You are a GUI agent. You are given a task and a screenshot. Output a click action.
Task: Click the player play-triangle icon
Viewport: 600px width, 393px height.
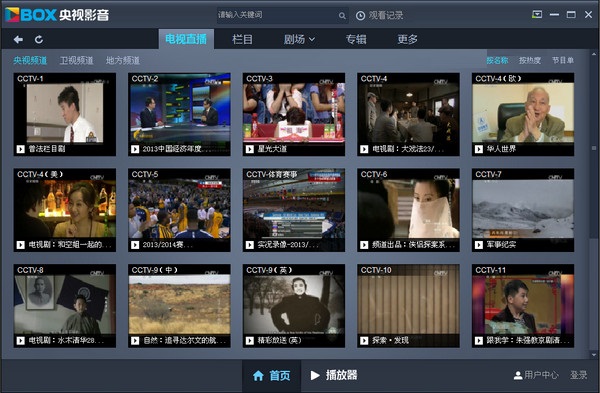tap(315, 375)
